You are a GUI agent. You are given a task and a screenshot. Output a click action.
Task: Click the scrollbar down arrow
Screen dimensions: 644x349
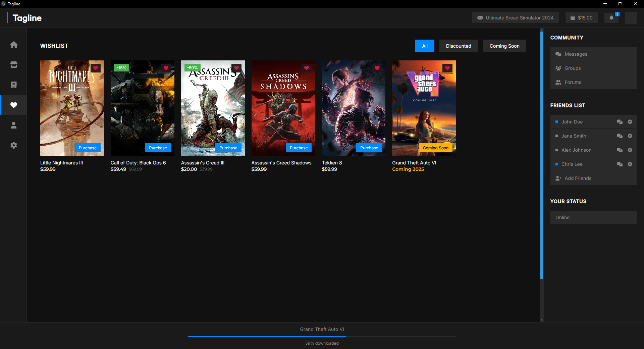(541, 320)
